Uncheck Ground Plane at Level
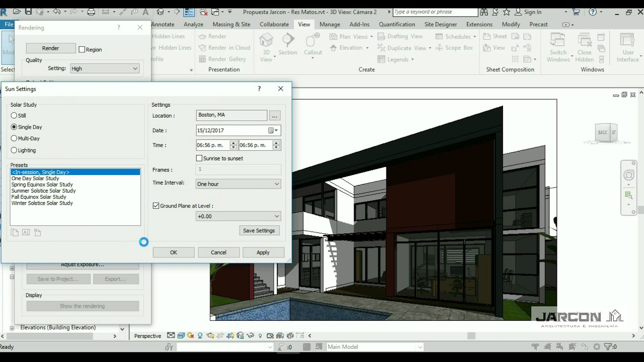This screenshot has height=362, width=644. click(156, 206)
